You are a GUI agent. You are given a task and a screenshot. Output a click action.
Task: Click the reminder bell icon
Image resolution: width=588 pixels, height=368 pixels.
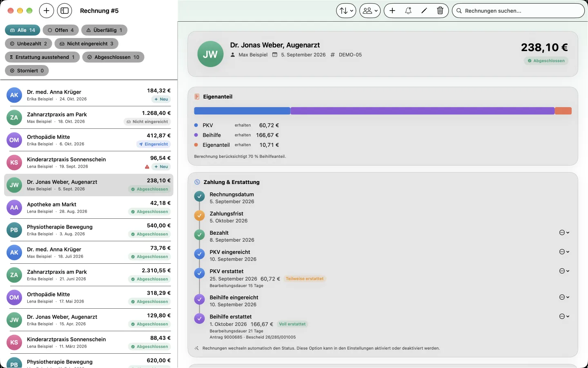408,11
